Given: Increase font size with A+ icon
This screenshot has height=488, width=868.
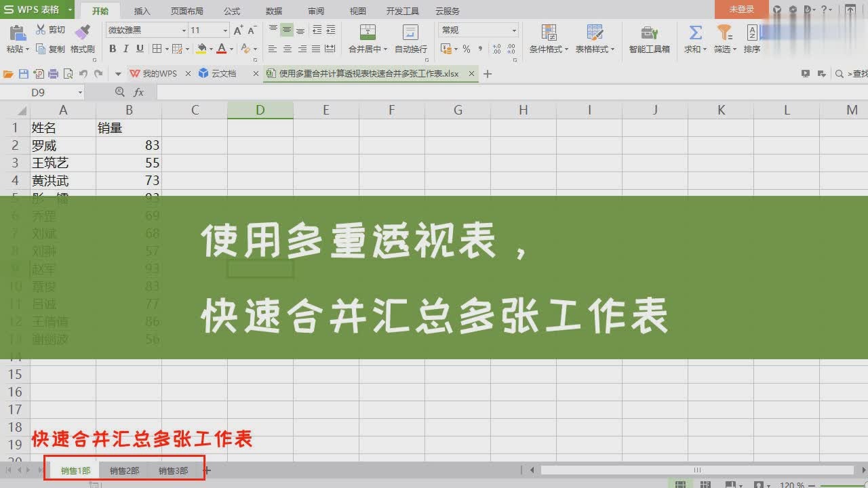Looking at the screenshot, I should 238,30.
